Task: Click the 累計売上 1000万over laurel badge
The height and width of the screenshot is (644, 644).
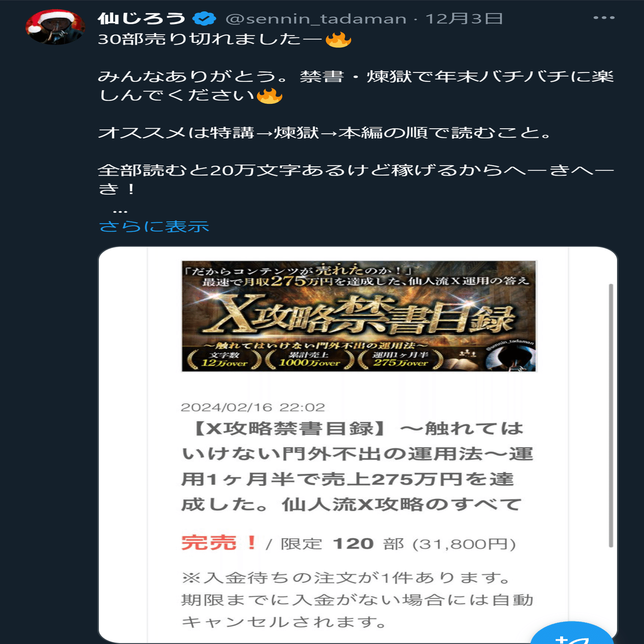Action: click(309, 359)
